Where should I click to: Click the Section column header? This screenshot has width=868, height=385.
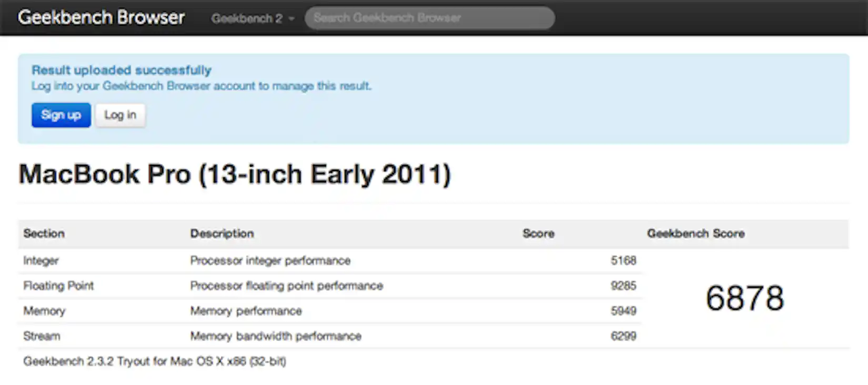pos(44,234)
